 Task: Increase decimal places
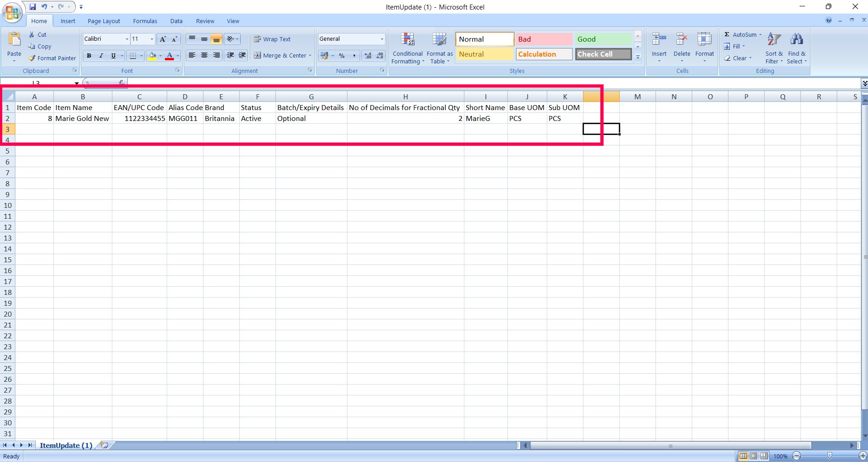(368, 56)
